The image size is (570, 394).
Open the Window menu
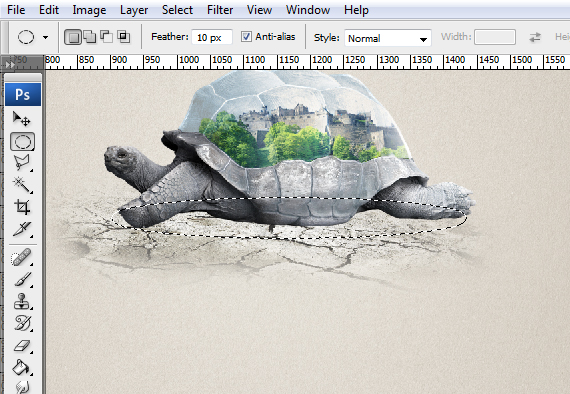(x=308, y=10)
